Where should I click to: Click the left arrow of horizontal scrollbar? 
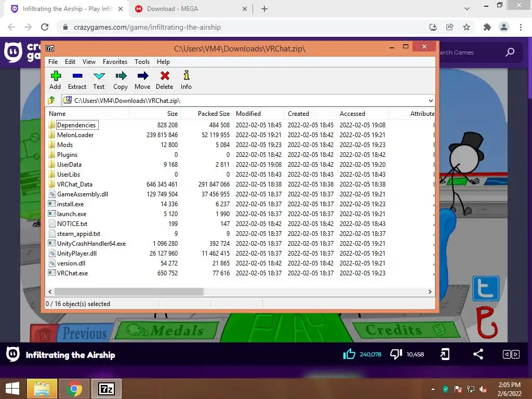click(x=50, y=291)
